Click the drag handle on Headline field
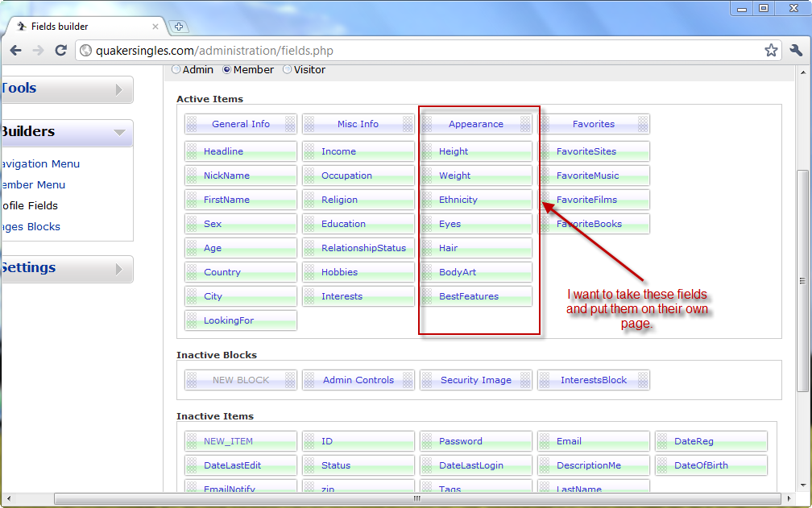 coord(192,151)
